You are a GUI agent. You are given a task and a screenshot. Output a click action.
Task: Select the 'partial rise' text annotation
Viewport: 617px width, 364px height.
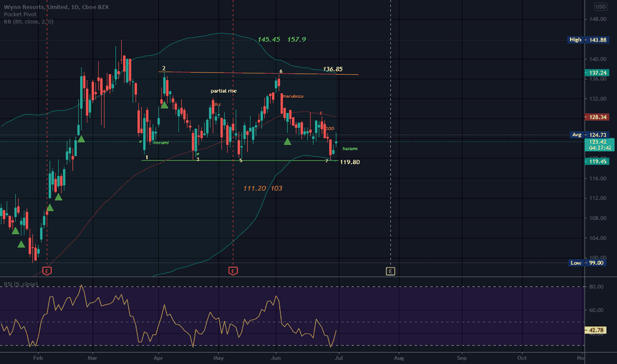click(224, 91)
